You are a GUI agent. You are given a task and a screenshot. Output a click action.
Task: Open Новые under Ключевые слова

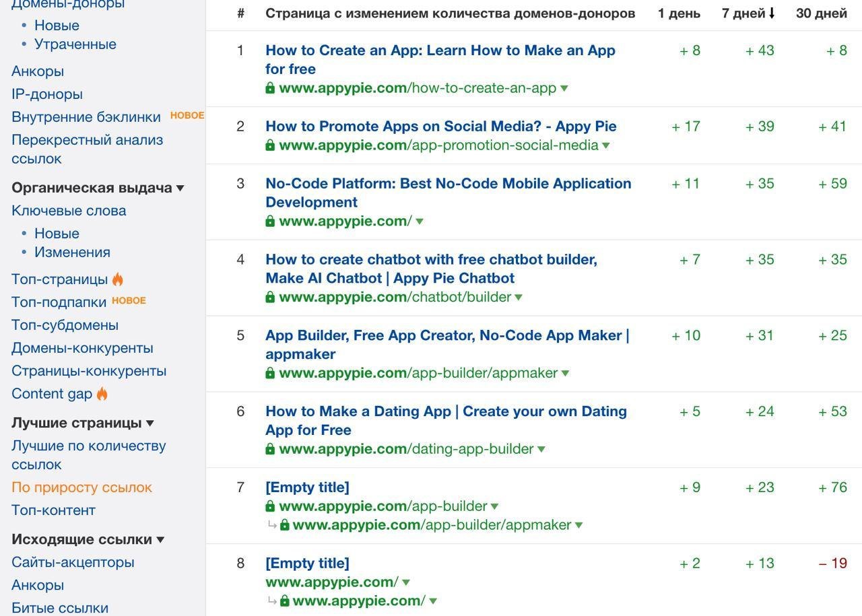pyautogui.click(x=57, y=233)
